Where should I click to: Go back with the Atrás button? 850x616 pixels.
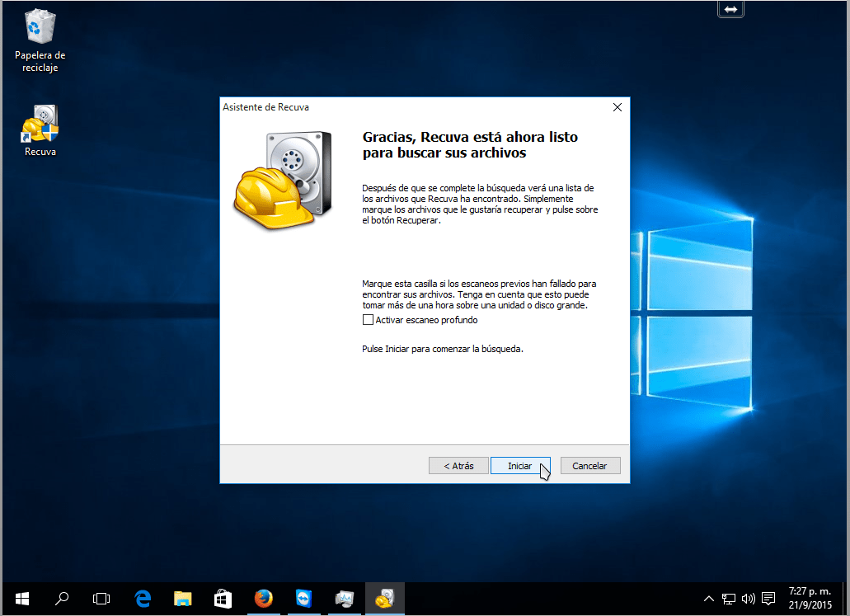pyautogui.click(x=458, y=466)
